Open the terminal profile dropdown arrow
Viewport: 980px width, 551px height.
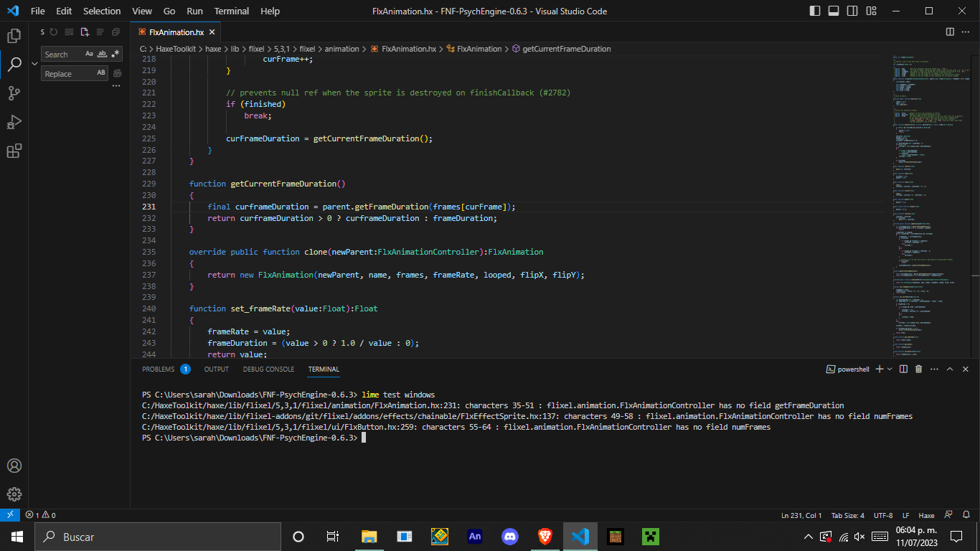point(890,369)
